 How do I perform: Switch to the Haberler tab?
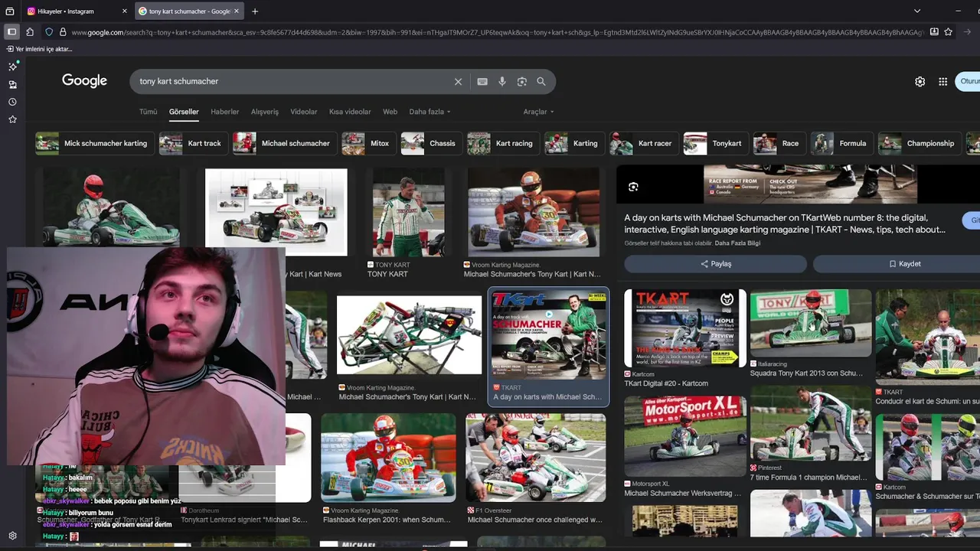coord(225,112)
